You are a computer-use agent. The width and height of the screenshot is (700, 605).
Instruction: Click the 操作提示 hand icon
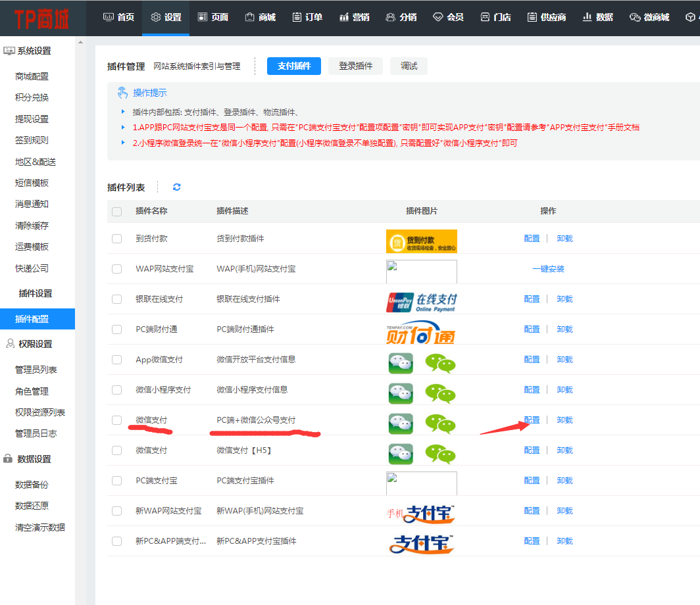click(122, 93)
